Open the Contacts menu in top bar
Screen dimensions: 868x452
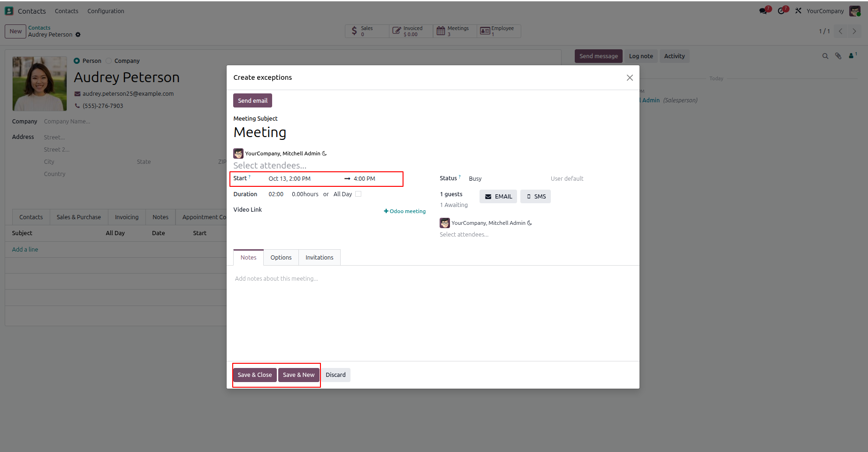[67, 11]
